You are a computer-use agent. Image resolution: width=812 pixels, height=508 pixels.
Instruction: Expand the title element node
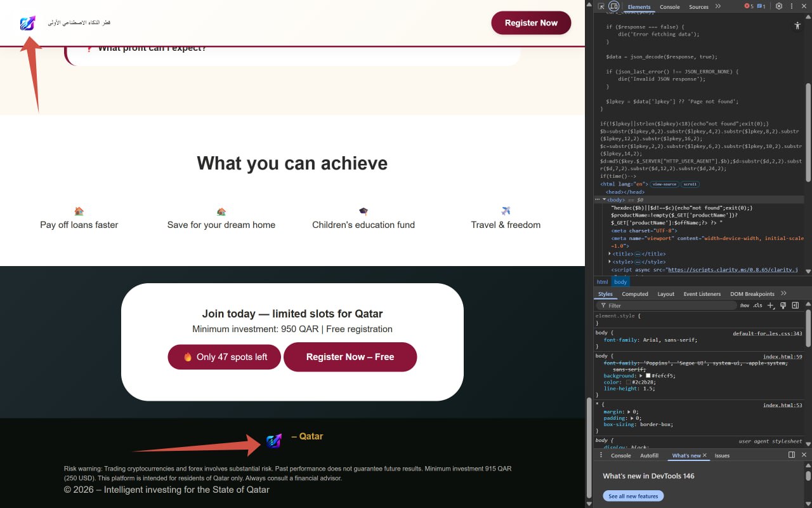point(610,254)
